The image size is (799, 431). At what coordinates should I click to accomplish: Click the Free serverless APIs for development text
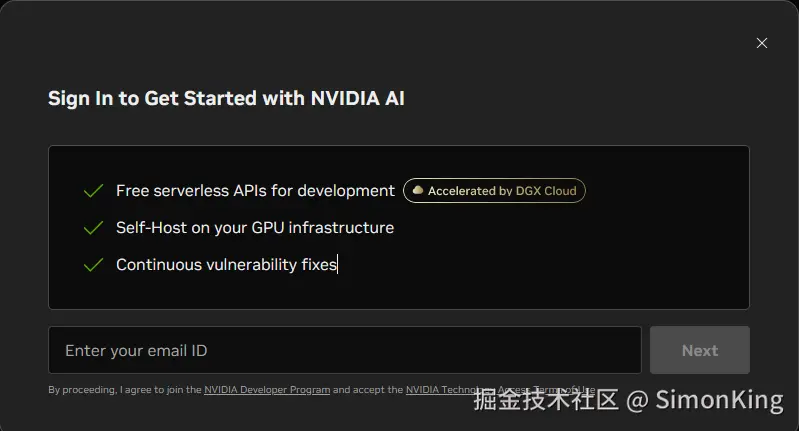click(255, 190)
